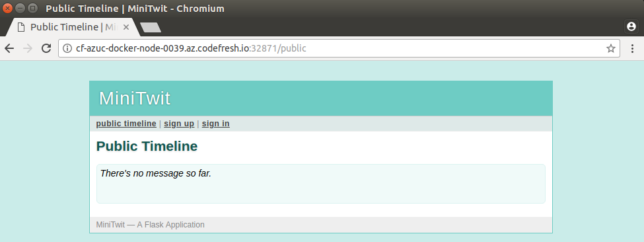Click the Public Timeline heading
The width and height of the screenshot is (644, 242).
point(147,146)
